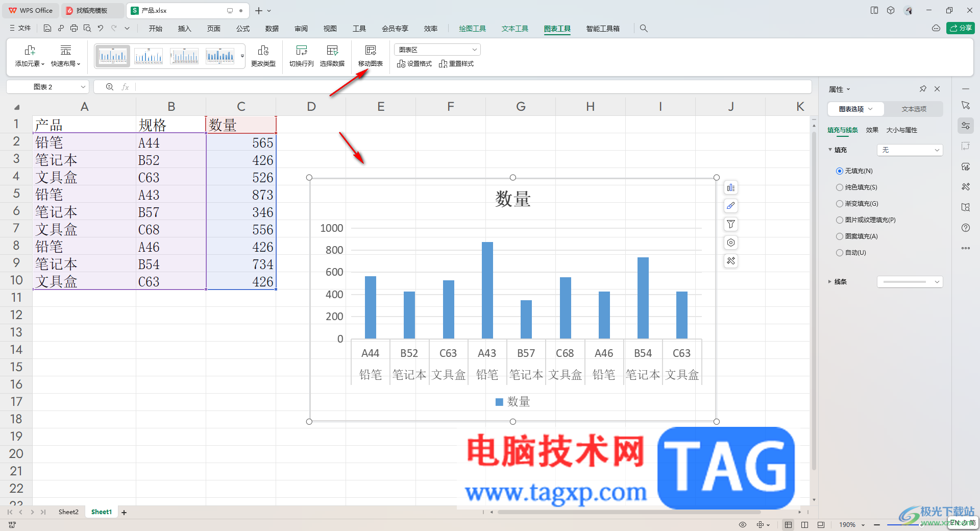
Task: Toggle reading layout view in status bar
Action: 821,524
